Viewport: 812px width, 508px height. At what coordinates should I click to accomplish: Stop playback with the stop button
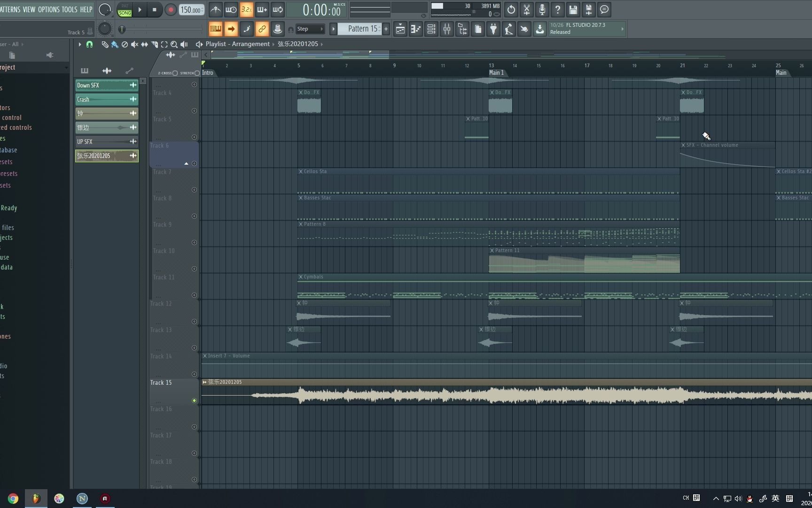click(155, 9)
